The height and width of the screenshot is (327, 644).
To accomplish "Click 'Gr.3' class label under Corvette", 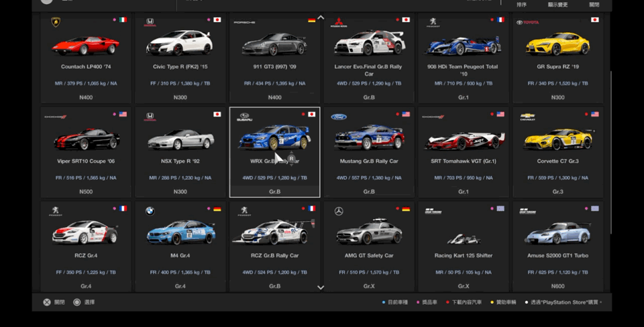I will [557, 192].
